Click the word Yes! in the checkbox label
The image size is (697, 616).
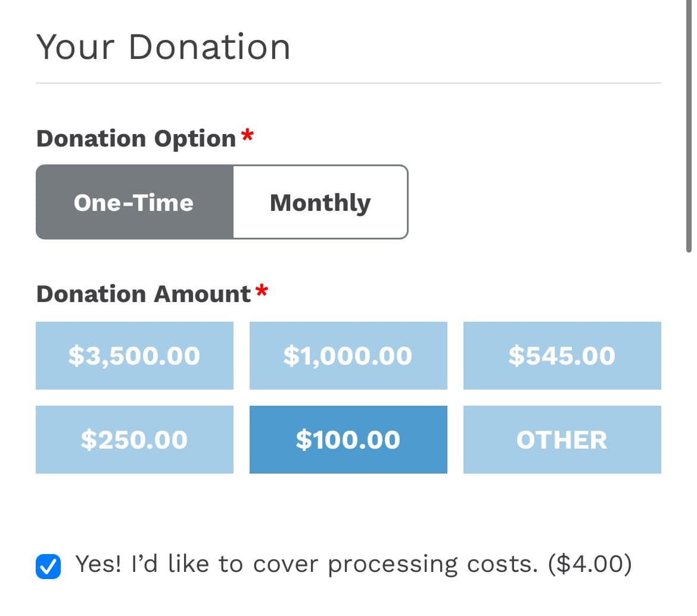point(98,564)
